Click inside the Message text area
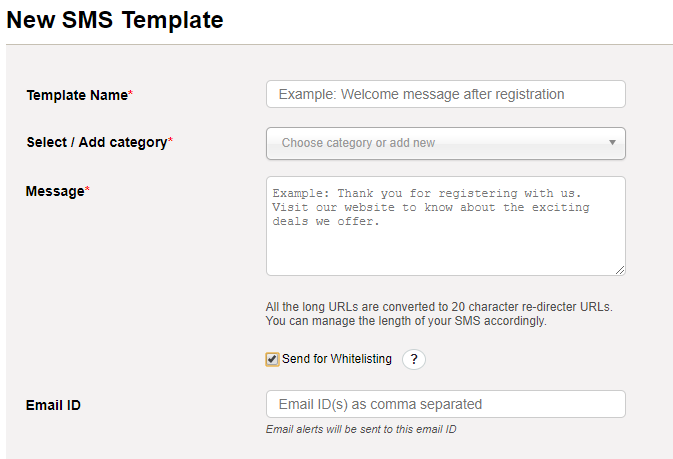 coord(446,226)
